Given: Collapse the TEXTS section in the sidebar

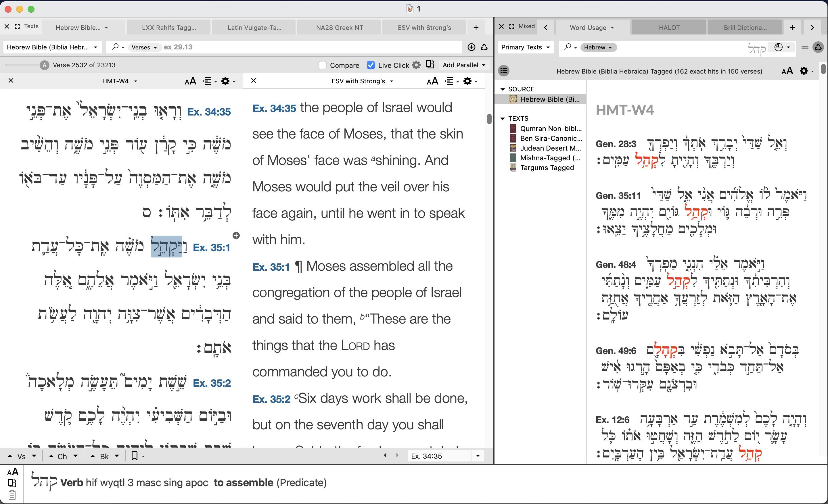Looking at the screenshot, I should [503, 118].
